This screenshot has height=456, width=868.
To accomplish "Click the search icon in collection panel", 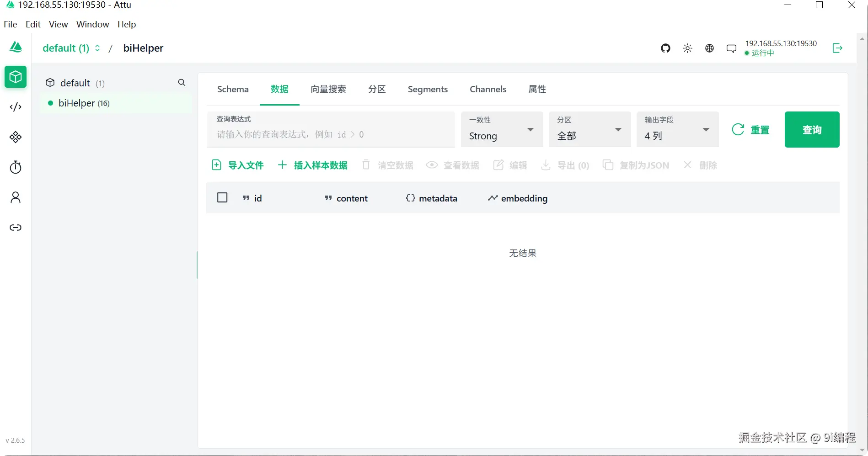I will coord(182,83).
